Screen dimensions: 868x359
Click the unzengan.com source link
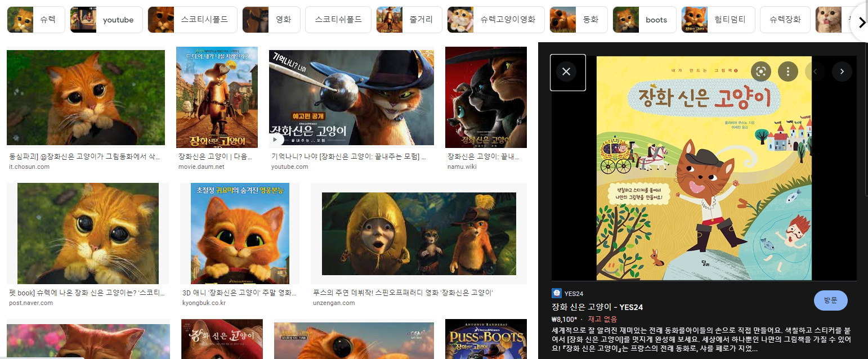pos(334,303)
